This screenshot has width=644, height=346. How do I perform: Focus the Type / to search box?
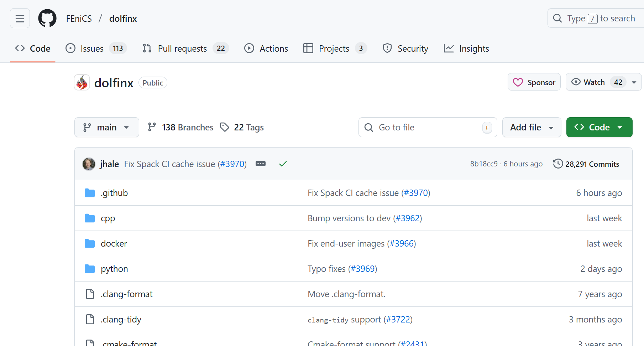(596, 18)
